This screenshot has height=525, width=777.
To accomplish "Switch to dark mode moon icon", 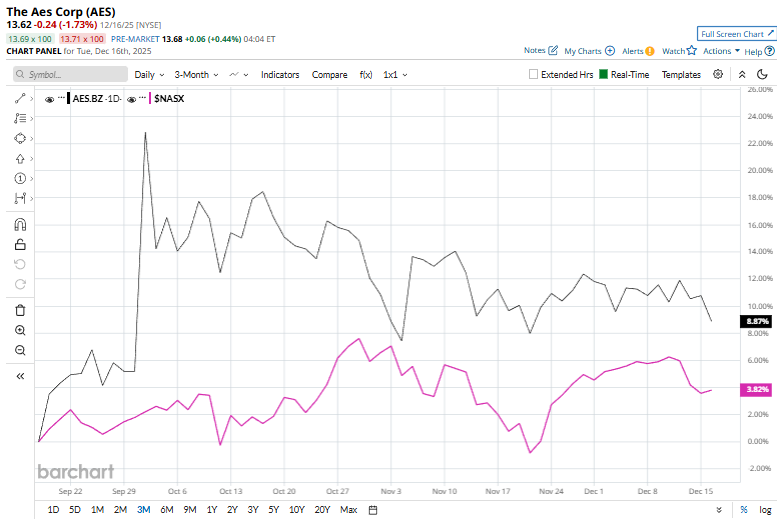I will 762,74.
